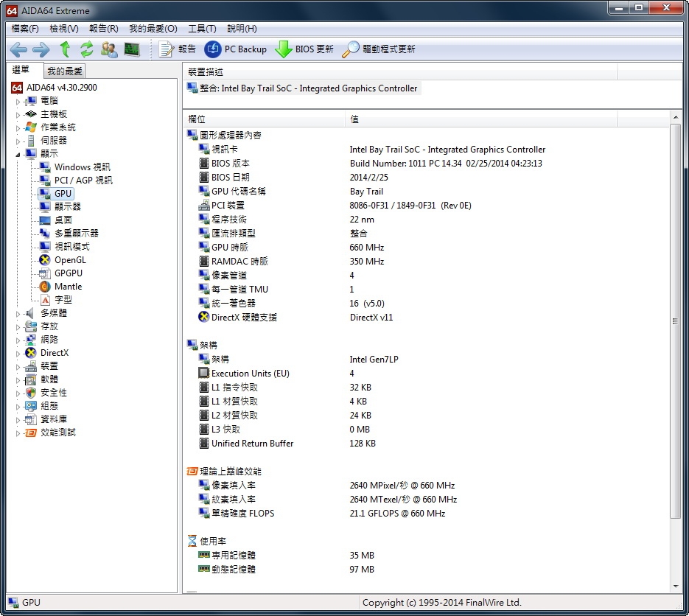
Task: Go up one level with green arrow
Action: tap(65, 49)
